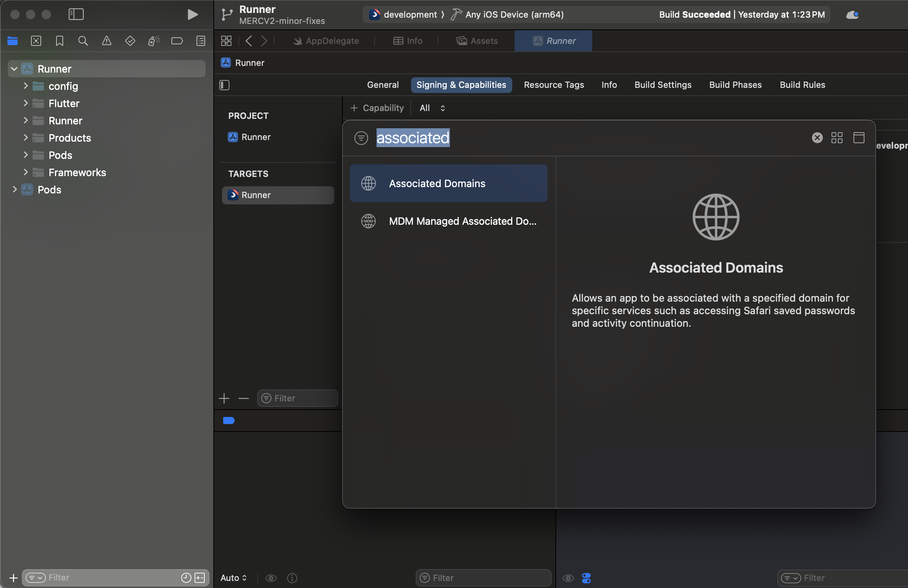Open the Report navigator list icon

200,40
